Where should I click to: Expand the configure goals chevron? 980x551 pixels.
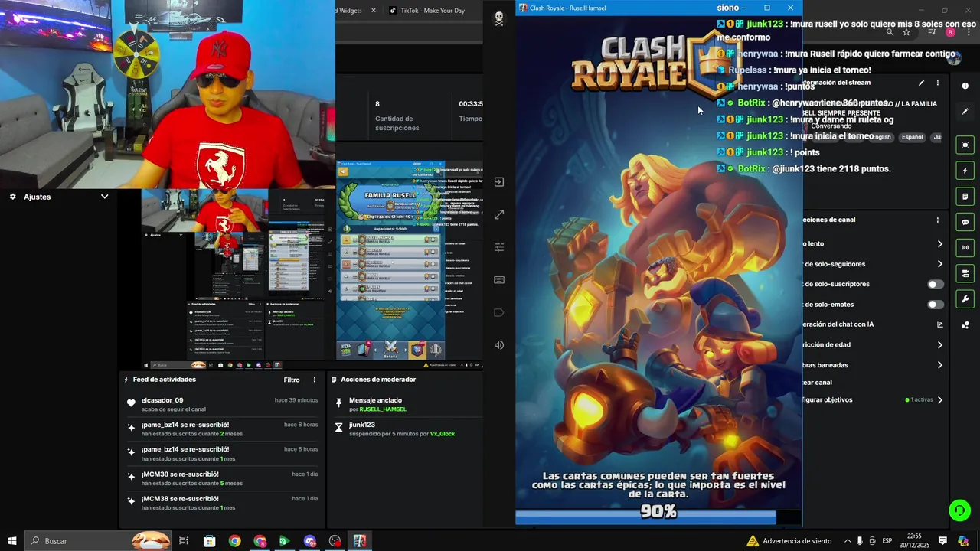(940, 399)
